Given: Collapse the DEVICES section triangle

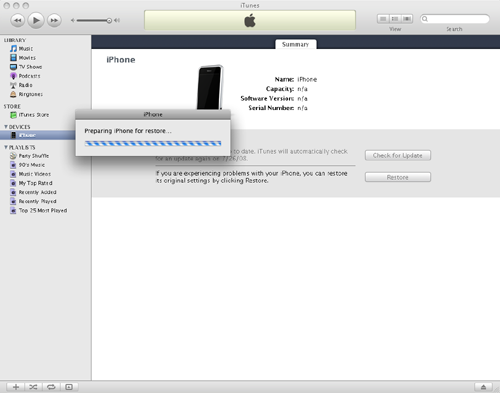Looking at the screenshot, I should click(6, 127).
